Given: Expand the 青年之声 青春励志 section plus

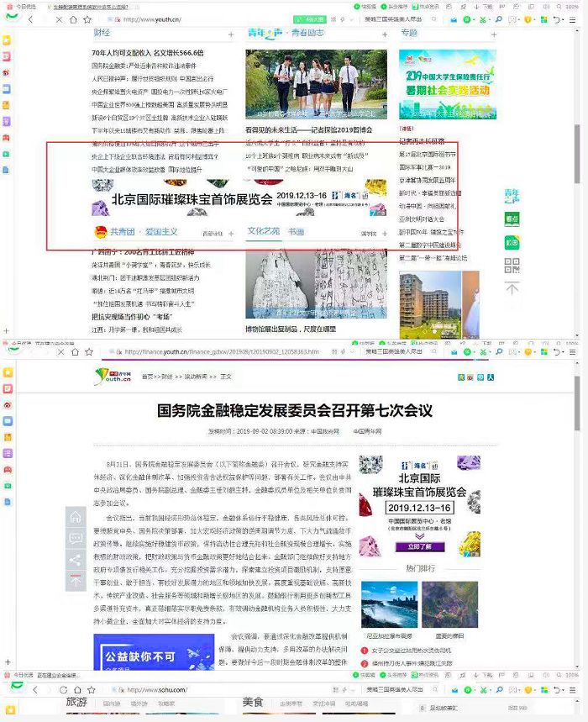Looking at the screenshot, I should 385,34.
